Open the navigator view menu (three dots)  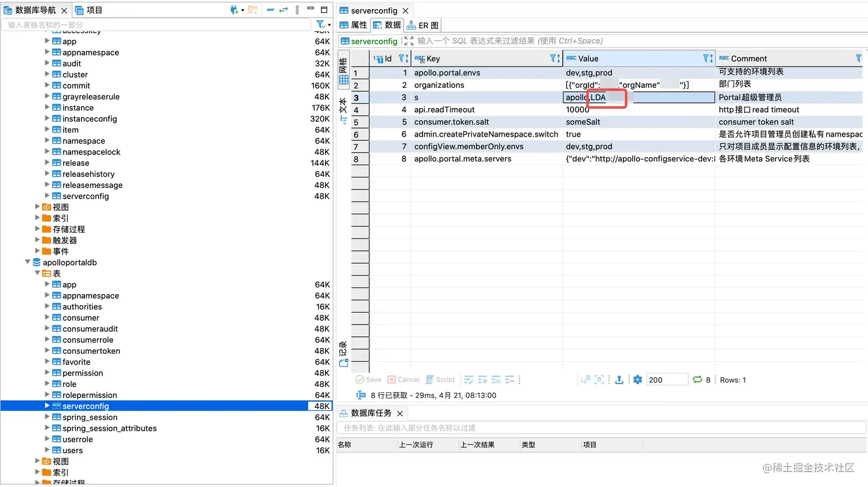tap(297, 10)
